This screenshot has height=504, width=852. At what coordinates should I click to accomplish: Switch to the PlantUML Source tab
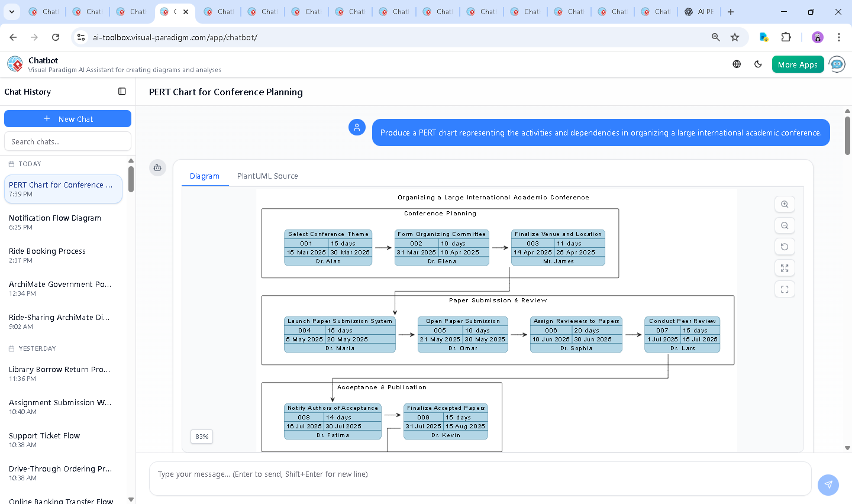[x=267, y=176]
